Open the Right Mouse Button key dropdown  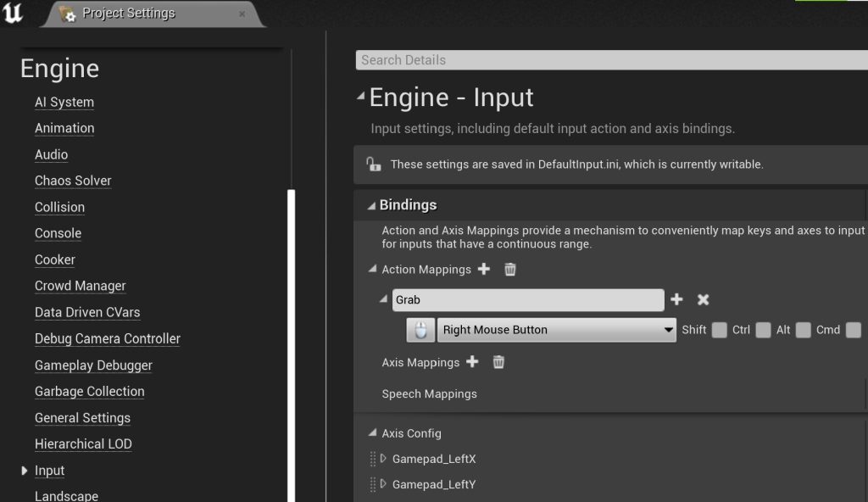[x=556, y=330]
